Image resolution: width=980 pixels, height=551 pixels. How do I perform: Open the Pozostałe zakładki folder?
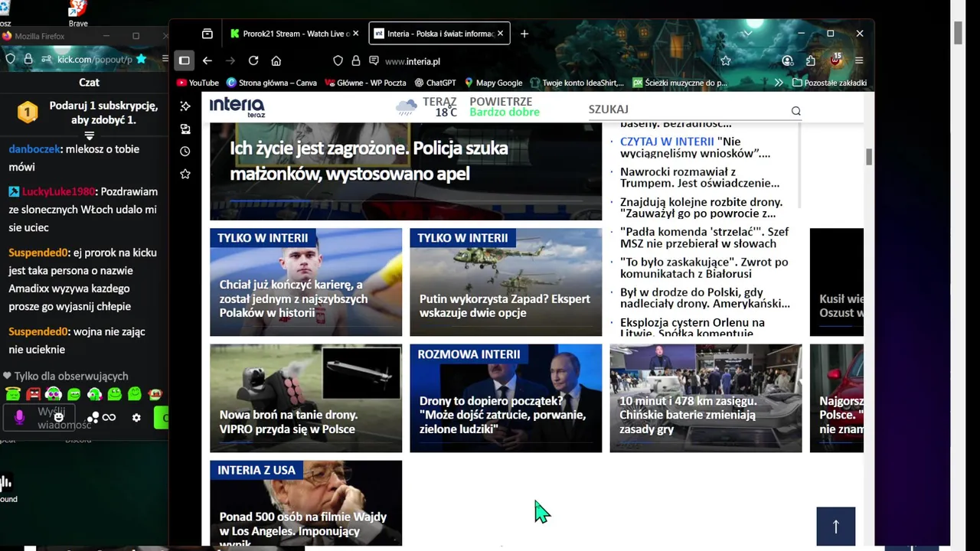pos(830,83)
